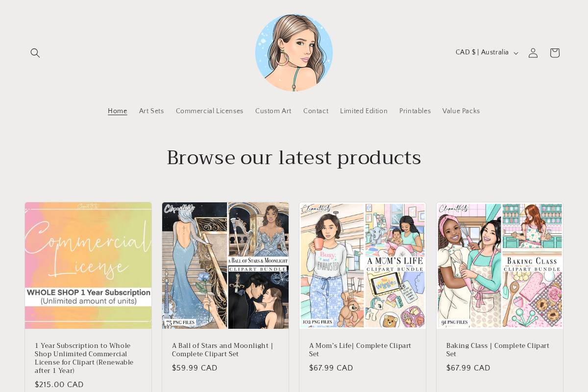The height and width of the screenshot is (392, 588).
Task: Click the currency selector chevron arrow
Action: click(515, 53)
